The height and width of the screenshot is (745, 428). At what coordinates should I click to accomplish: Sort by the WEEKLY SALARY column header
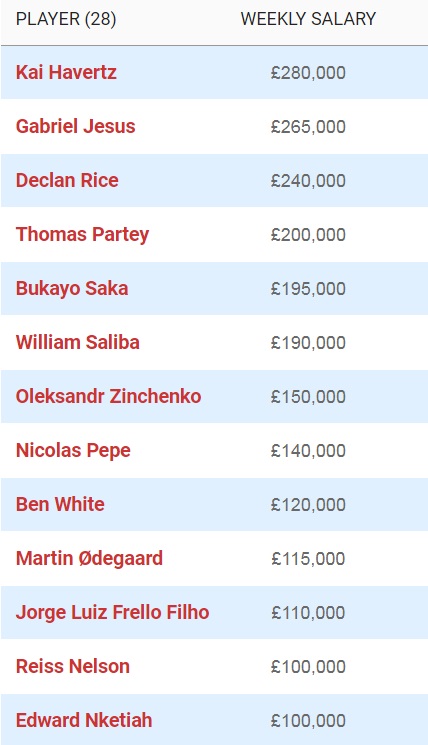[308, 19]
